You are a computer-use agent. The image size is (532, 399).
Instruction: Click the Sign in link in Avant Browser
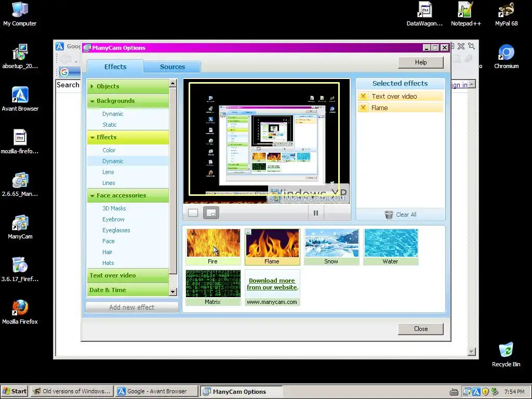coord(459,85)
